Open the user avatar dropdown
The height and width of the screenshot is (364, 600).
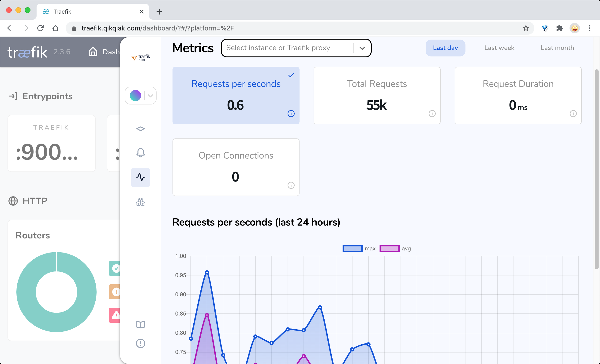point(140,96)
